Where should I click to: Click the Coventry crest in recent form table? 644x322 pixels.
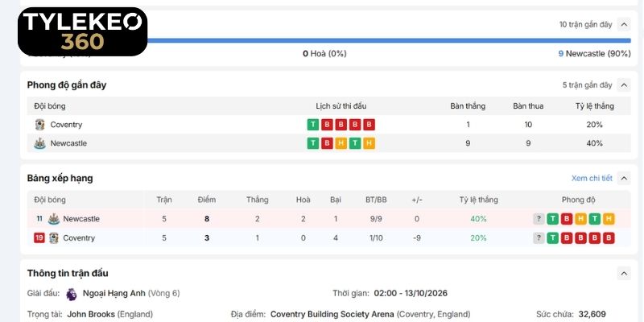click(x=39, y=125)
